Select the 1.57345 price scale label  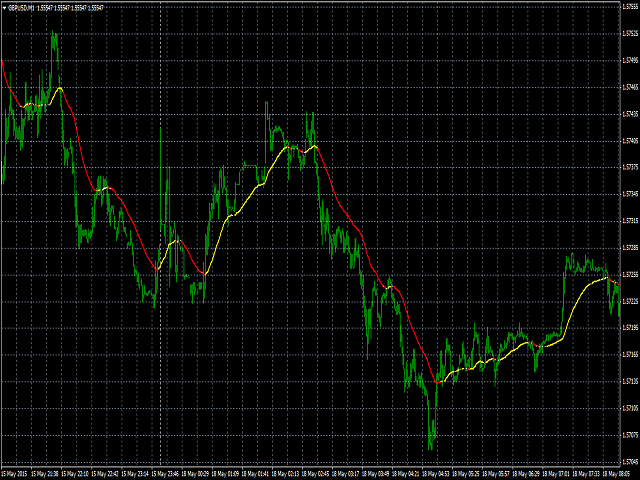(631, 194)
